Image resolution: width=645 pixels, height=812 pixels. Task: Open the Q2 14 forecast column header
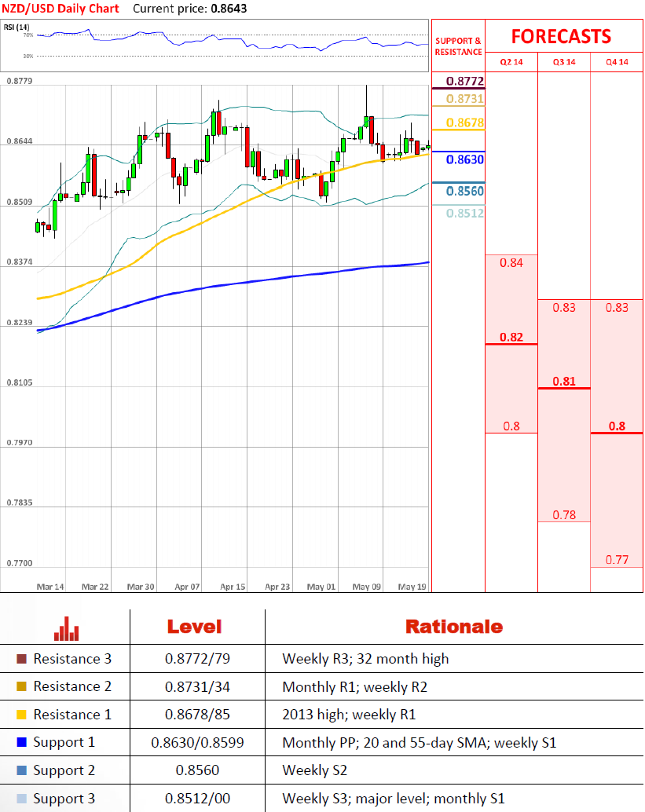click(x=511, y=62)
